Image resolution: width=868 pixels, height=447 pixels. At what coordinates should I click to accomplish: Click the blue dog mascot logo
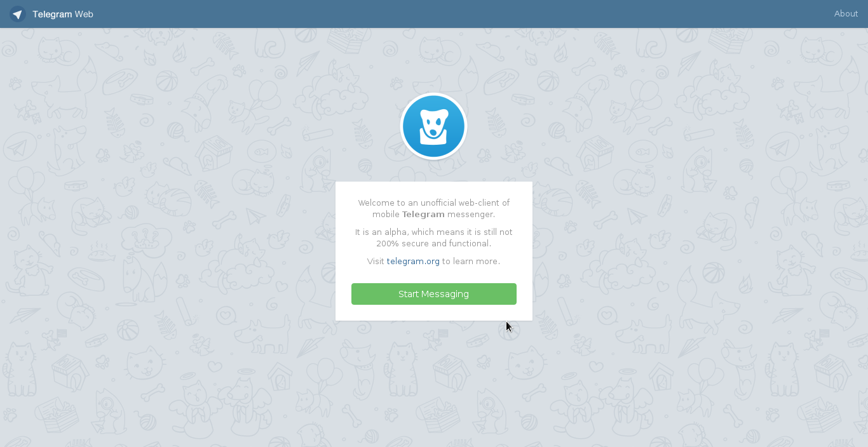[x=434, y=126]
